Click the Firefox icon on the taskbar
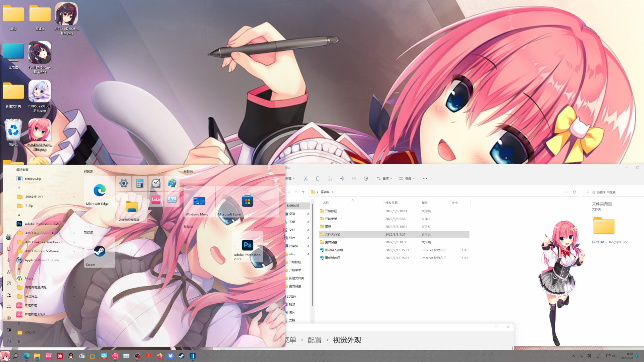 coord(159,356)
